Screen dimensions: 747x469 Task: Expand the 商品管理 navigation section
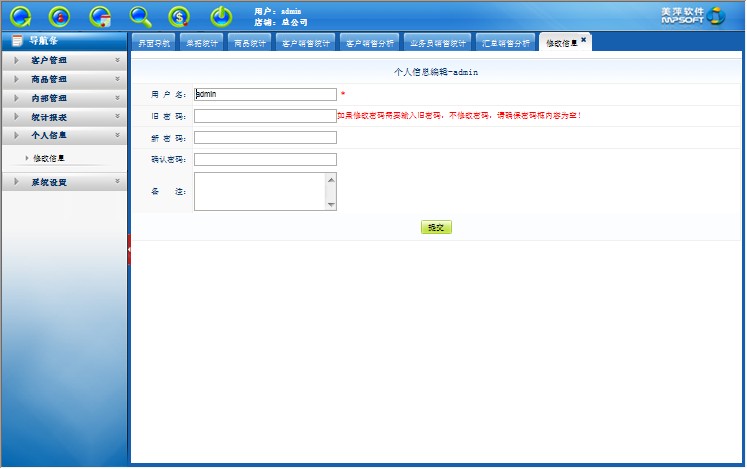point(65,79)
